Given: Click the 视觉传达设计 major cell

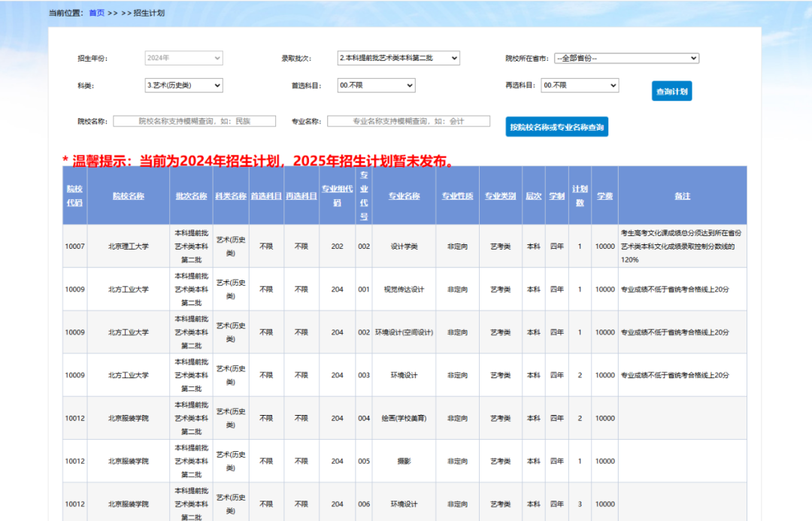Looking at the screenshot, I should pos(404,289).
